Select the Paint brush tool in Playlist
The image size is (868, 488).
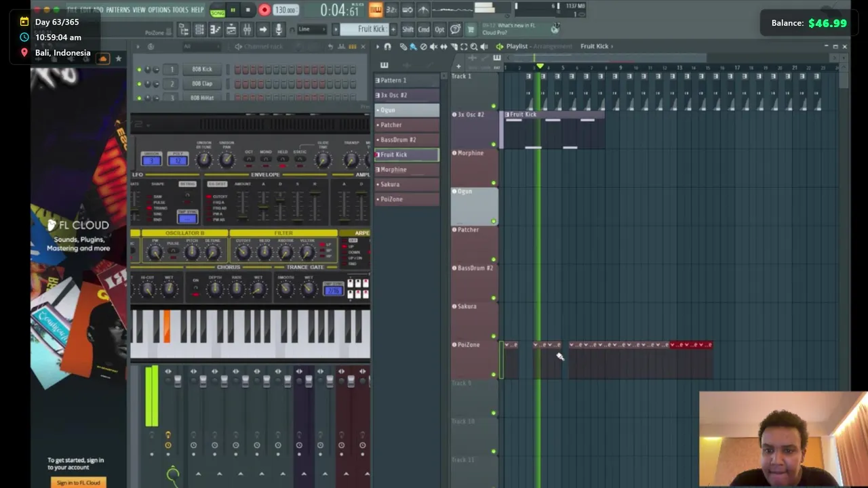pos(413,46)
